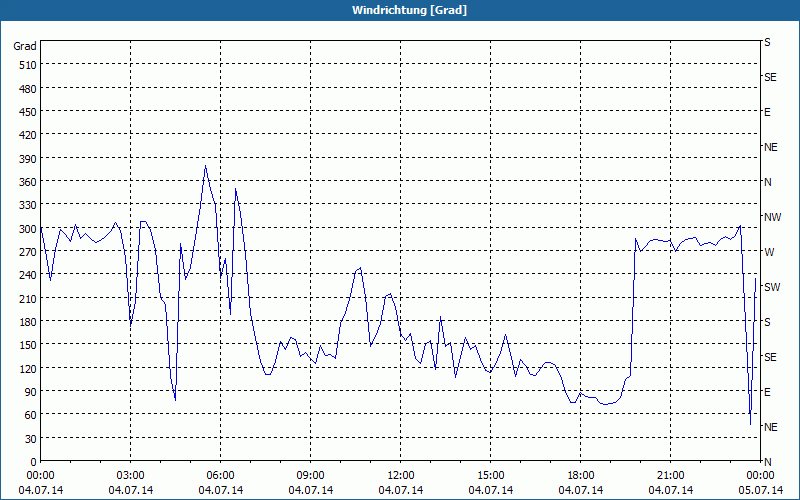The height and width of the screenshot is (500, 800).
Task: Select the 420 degree axis label
Action: tap(28, 135)
